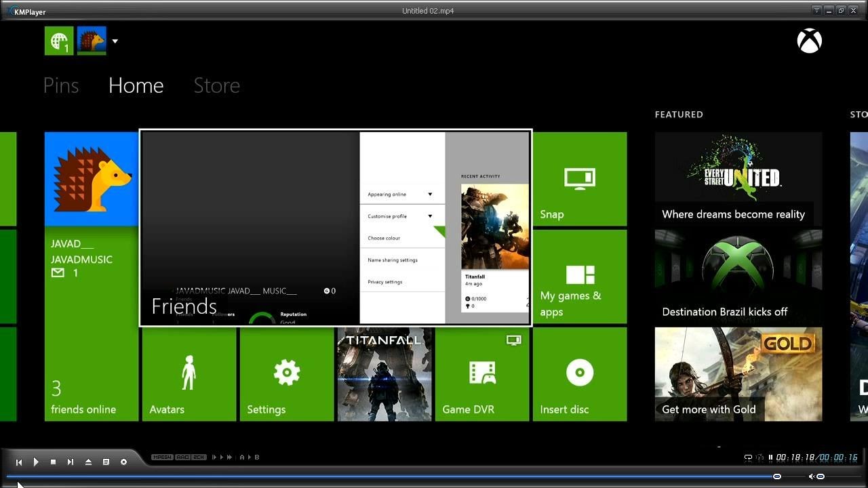Open the control box gear icon

(123, 462)
